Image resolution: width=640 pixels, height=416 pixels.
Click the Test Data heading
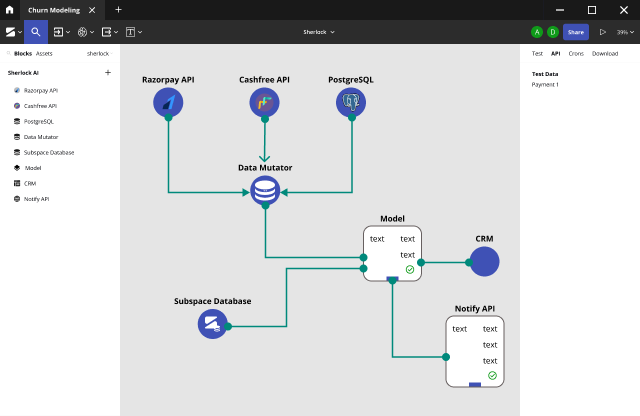(x=544, y=74)
